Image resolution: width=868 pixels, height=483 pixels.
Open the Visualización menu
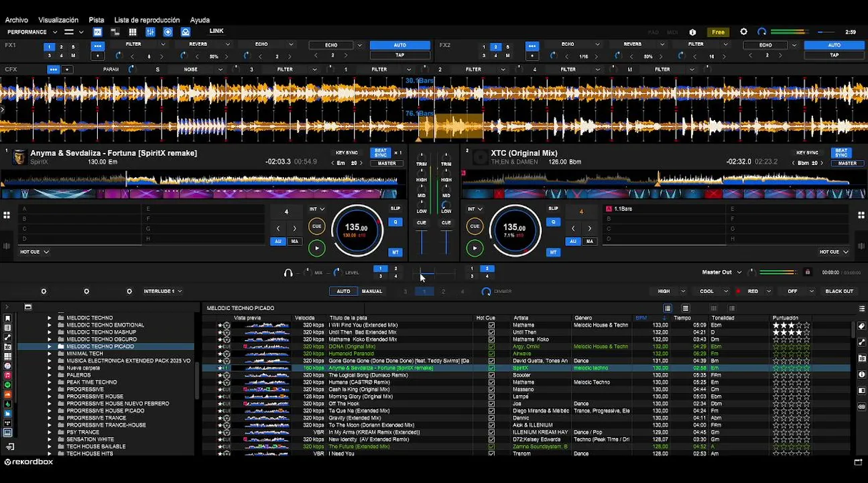coord(58,20)
